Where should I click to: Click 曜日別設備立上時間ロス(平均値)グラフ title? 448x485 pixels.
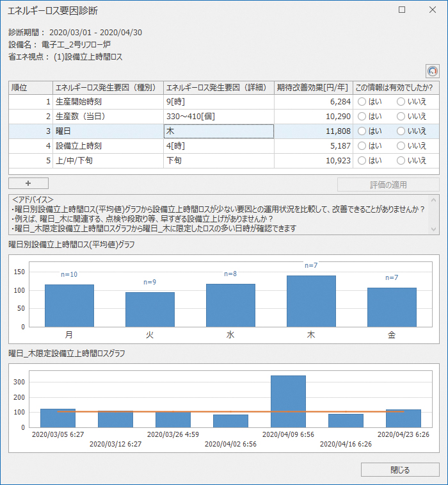(72, 245)
